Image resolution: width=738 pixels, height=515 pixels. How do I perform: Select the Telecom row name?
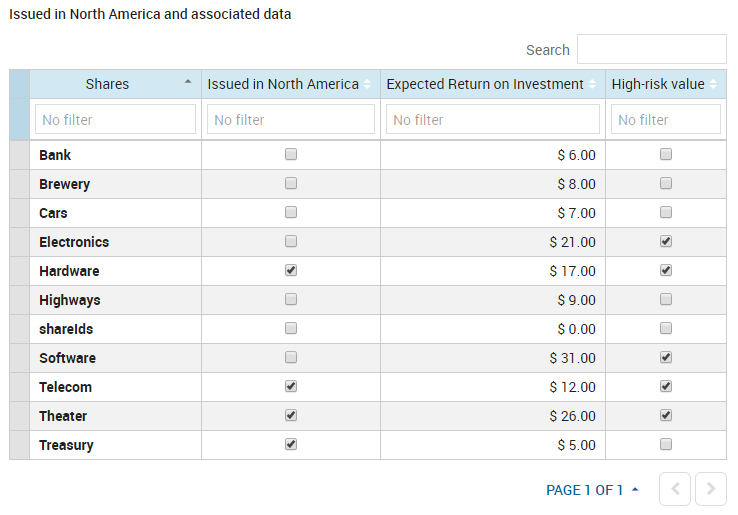tap(66, 387)
